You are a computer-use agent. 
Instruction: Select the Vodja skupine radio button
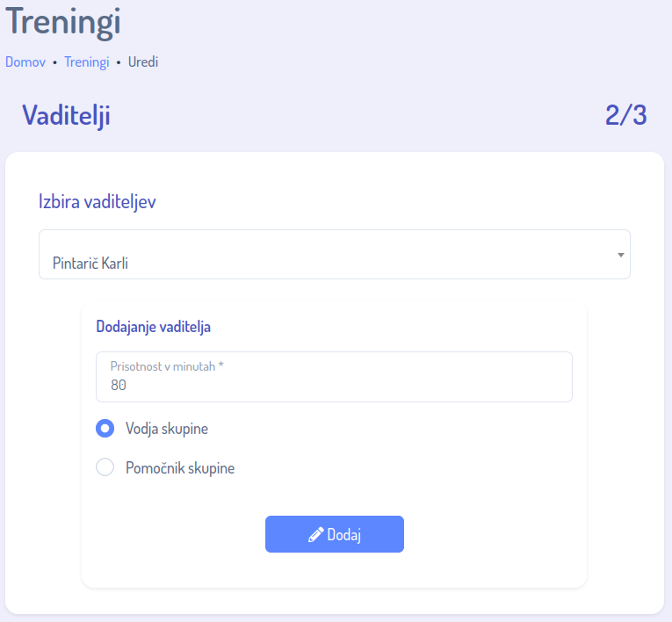coord(105,429)
